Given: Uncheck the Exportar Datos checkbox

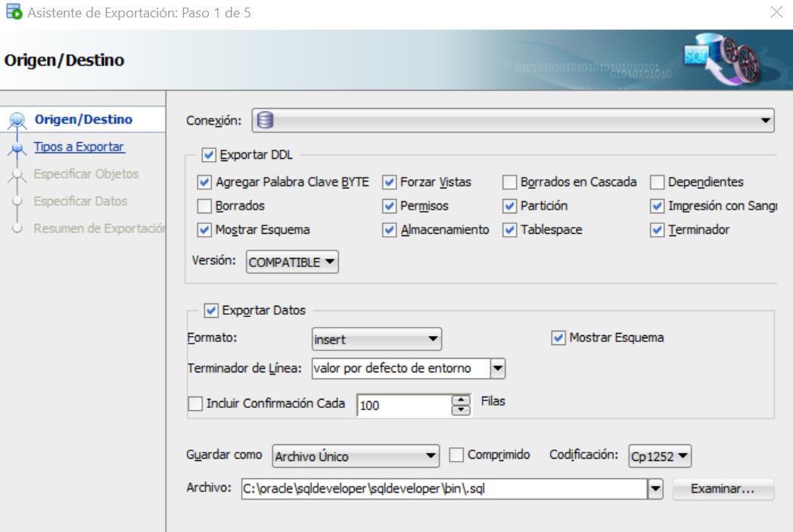Looking at the screenshot, I should [211, 311].
